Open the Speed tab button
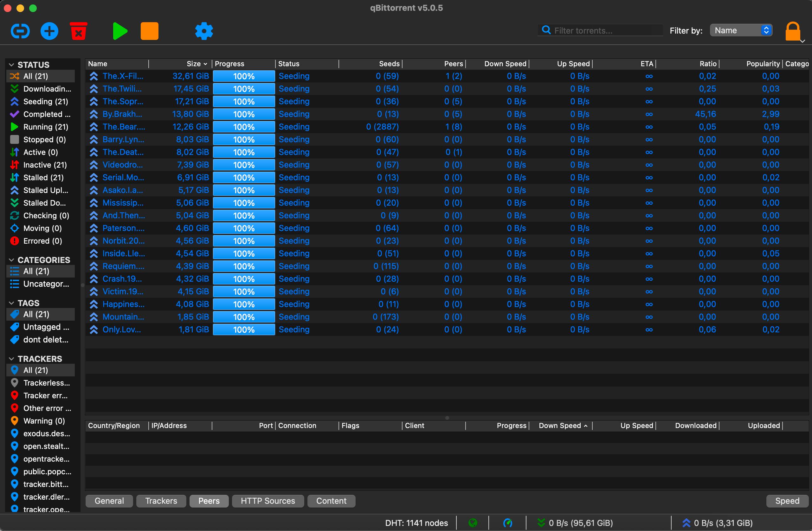This screenshot has width=812, height=531. tap(787, 501)
